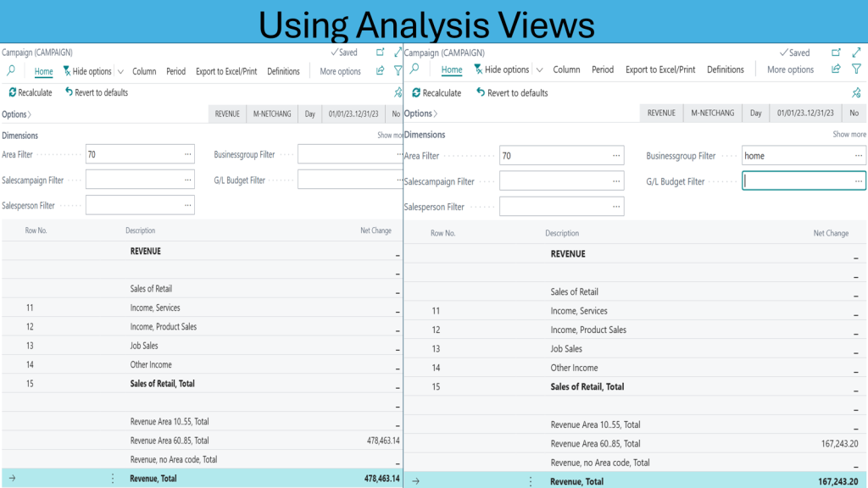This screenshot has height=488, width=868.
Task: Expand the Options section in right panel
Action: coord(421,113)
